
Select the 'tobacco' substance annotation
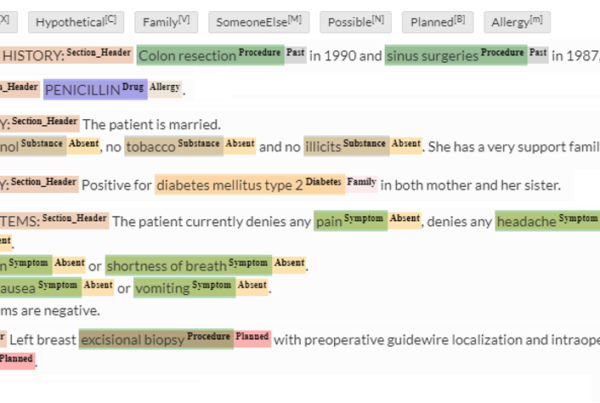[174, 146]
